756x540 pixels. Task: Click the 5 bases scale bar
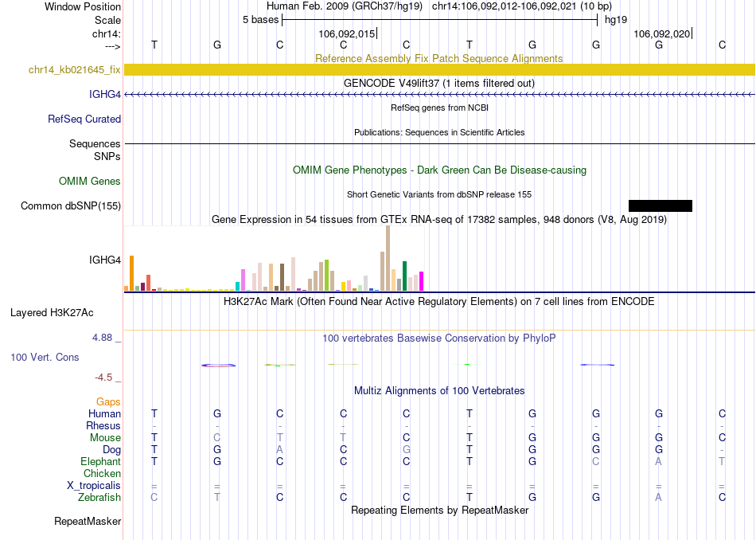440,20
